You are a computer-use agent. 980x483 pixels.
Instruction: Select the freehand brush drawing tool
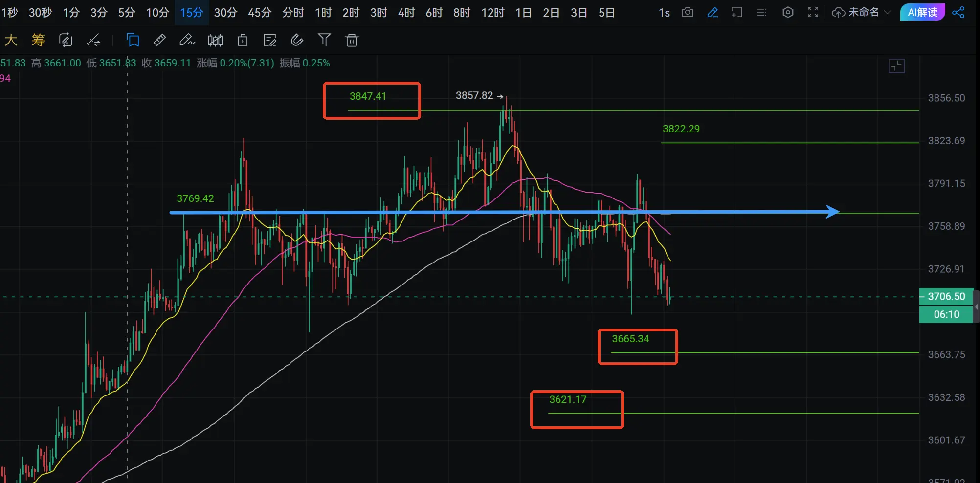(187, 40)
